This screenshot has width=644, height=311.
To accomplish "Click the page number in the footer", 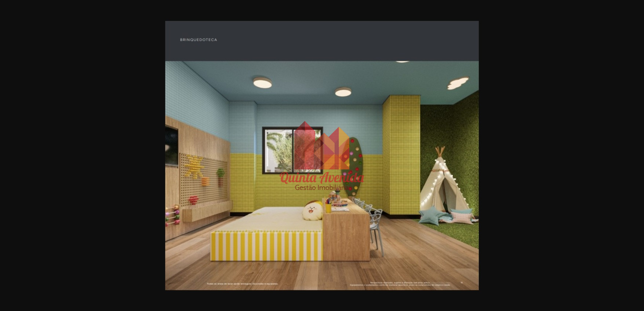I will (462, 283).
